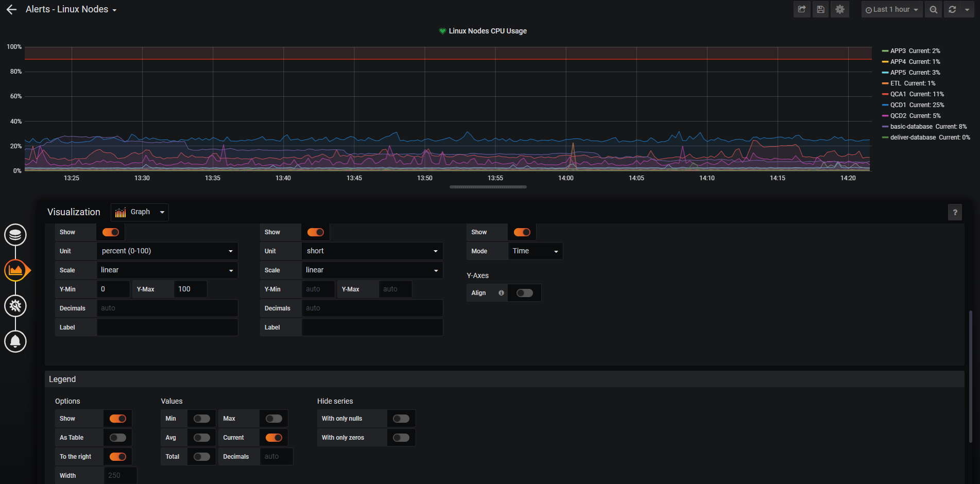Click the right Y-Min auto field

[318, 289]
